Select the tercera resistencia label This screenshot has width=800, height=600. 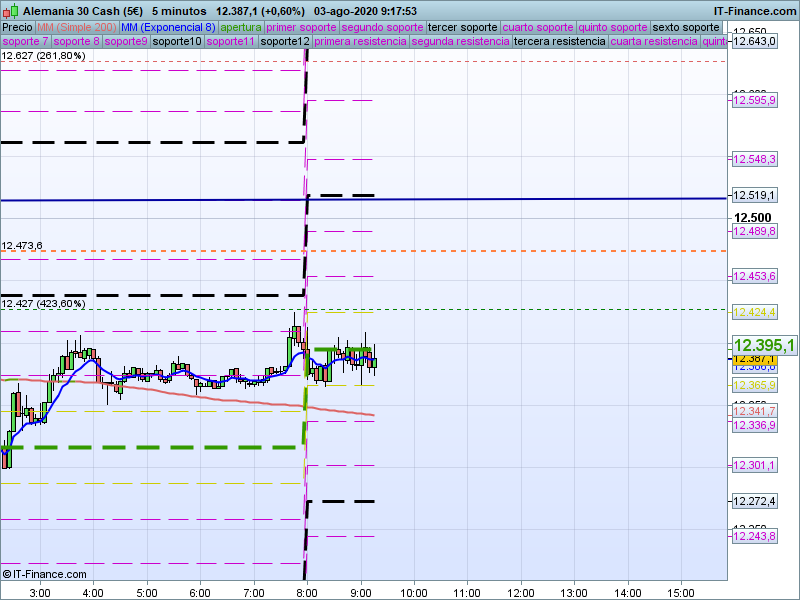pos(559,42)
